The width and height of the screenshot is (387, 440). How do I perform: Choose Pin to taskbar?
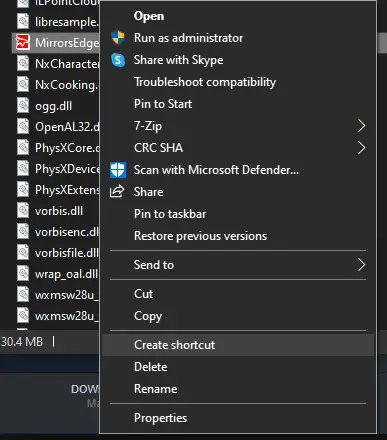pyautogui.click(x=238, y=214)
